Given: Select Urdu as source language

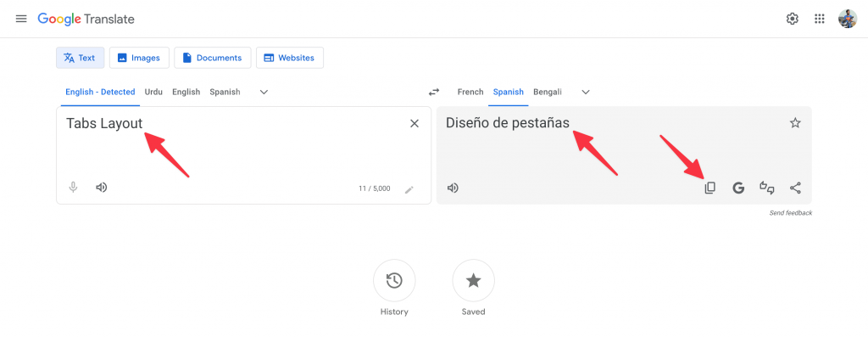Looking at the screenshot, I should (153, 92).
